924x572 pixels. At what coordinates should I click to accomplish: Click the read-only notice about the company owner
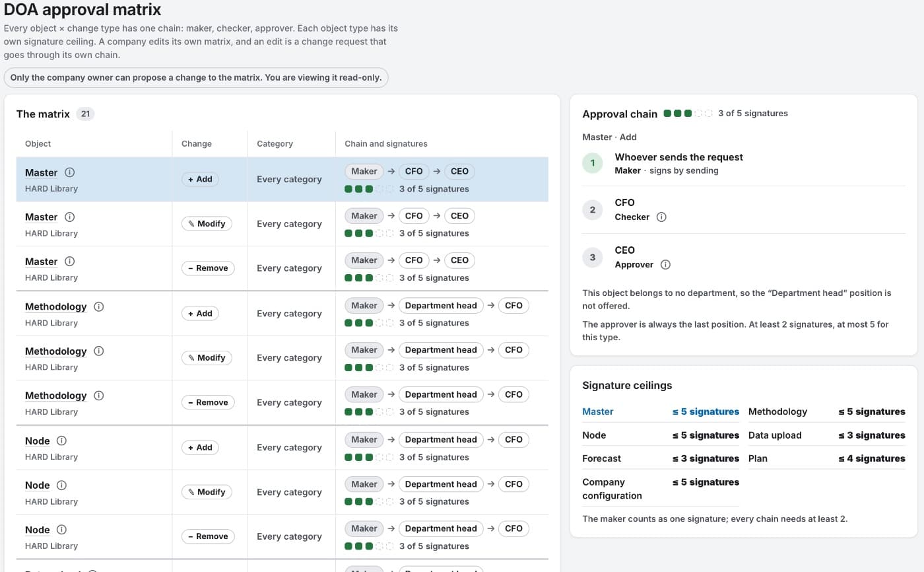[196, 77]
